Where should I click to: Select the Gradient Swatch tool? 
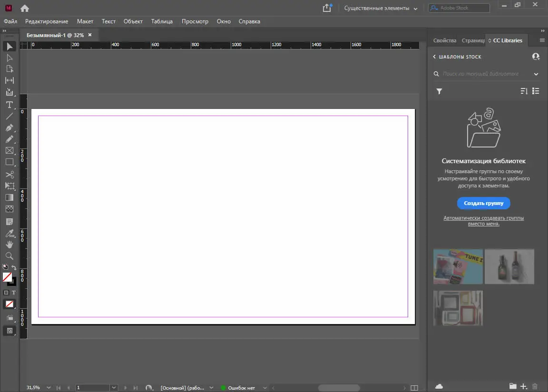[10, 197]
